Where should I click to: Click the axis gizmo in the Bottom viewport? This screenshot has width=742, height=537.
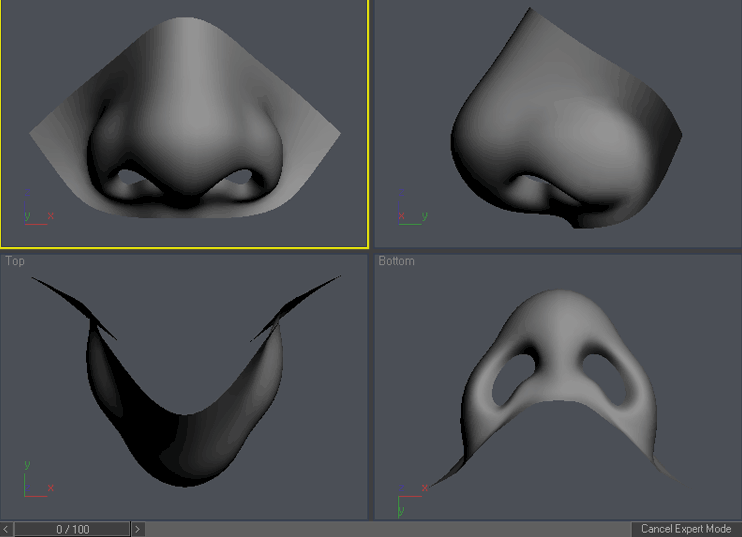click(410, 497)
